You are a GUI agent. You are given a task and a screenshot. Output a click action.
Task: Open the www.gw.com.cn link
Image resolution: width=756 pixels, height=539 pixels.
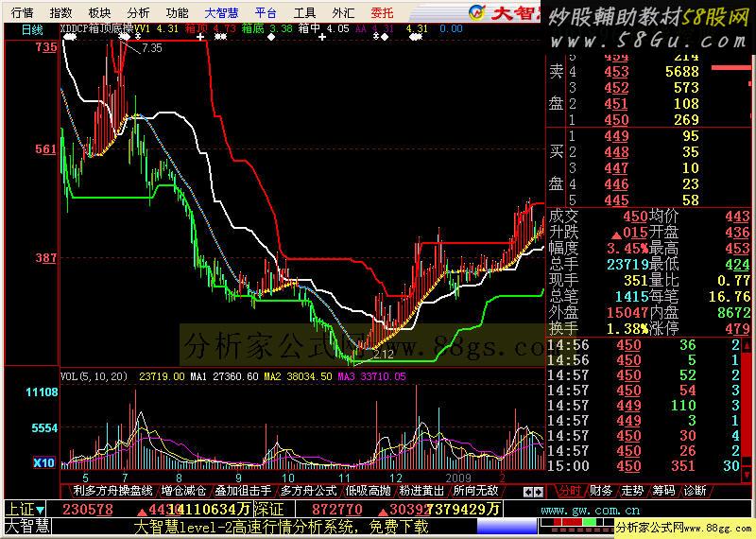[x=591, y=510]
